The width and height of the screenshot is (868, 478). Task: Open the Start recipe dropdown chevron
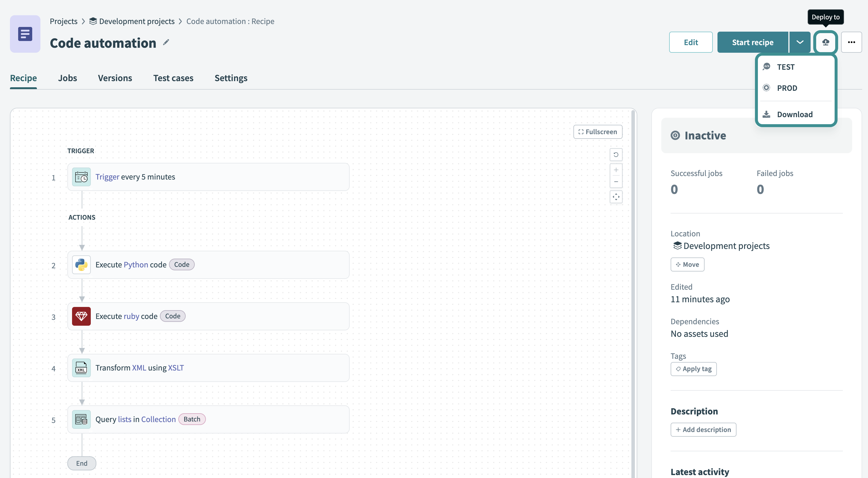800,42
